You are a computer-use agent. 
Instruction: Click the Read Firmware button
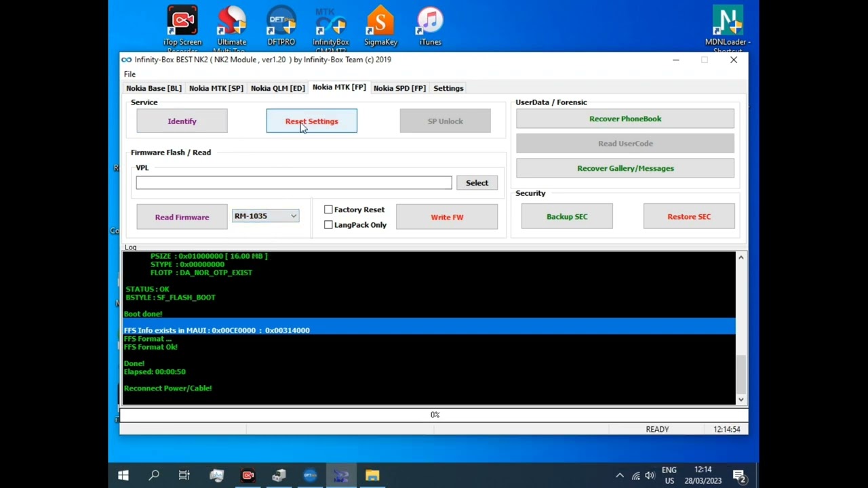click(x=182, y=217)
